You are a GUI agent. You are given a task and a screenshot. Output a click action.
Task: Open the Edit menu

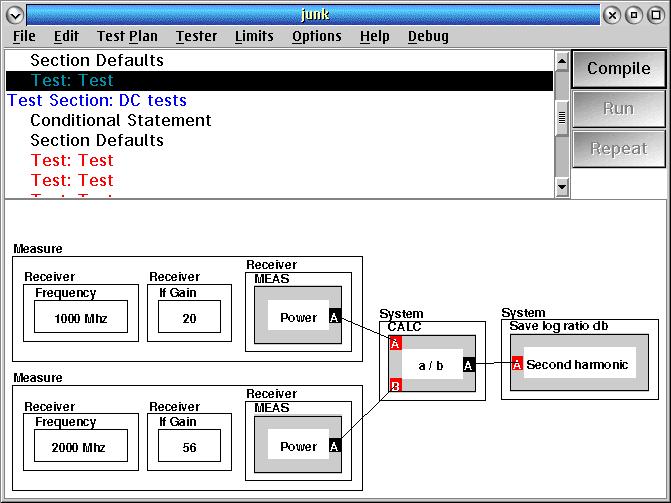66,36
